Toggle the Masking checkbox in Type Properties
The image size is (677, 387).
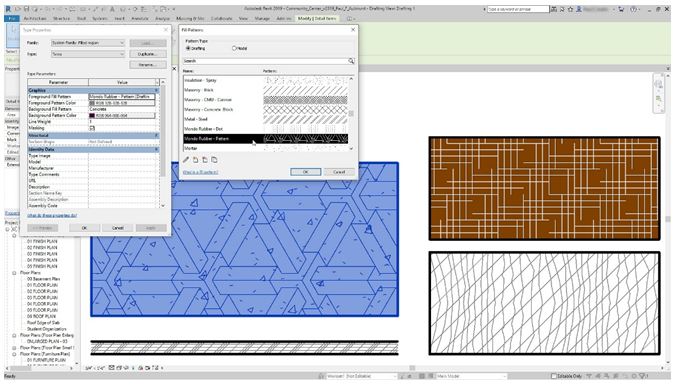pyautogui.click(x=92, y=128)
